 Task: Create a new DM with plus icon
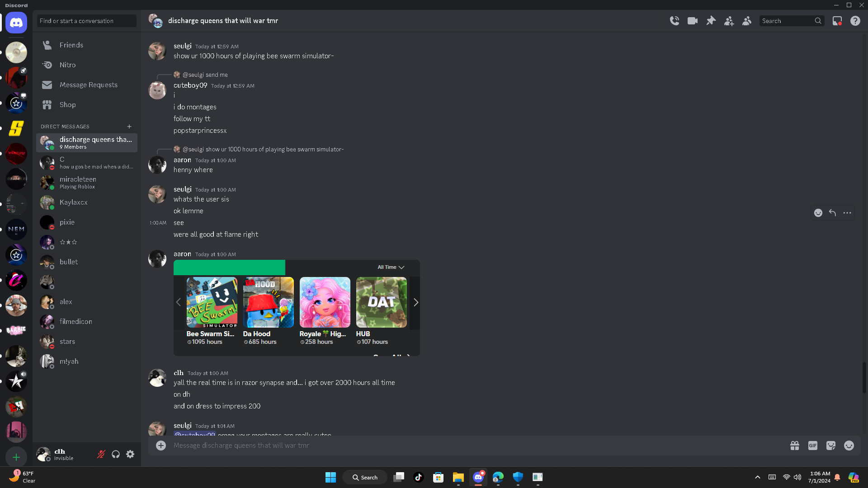129,127
